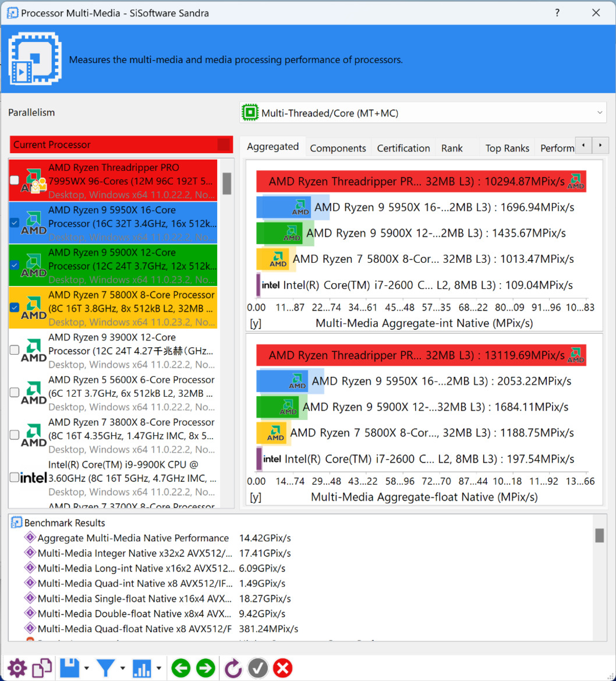Open the Top Ranks tab

tap(507, 148)
